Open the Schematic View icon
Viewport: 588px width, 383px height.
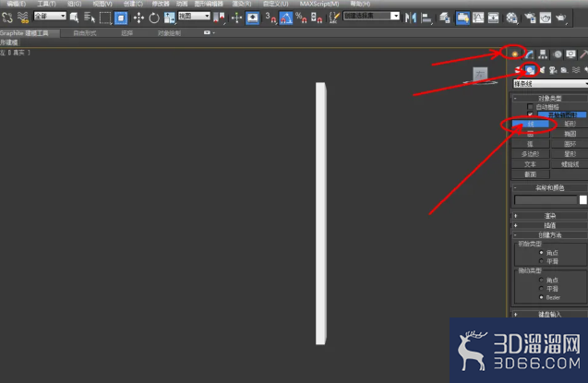(x=493, y=18)
